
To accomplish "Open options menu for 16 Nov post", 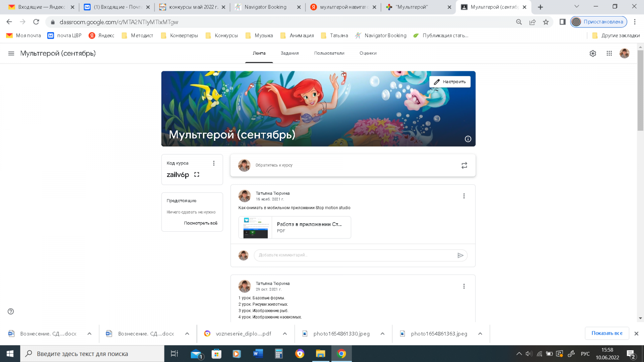I will coord(464,196).
